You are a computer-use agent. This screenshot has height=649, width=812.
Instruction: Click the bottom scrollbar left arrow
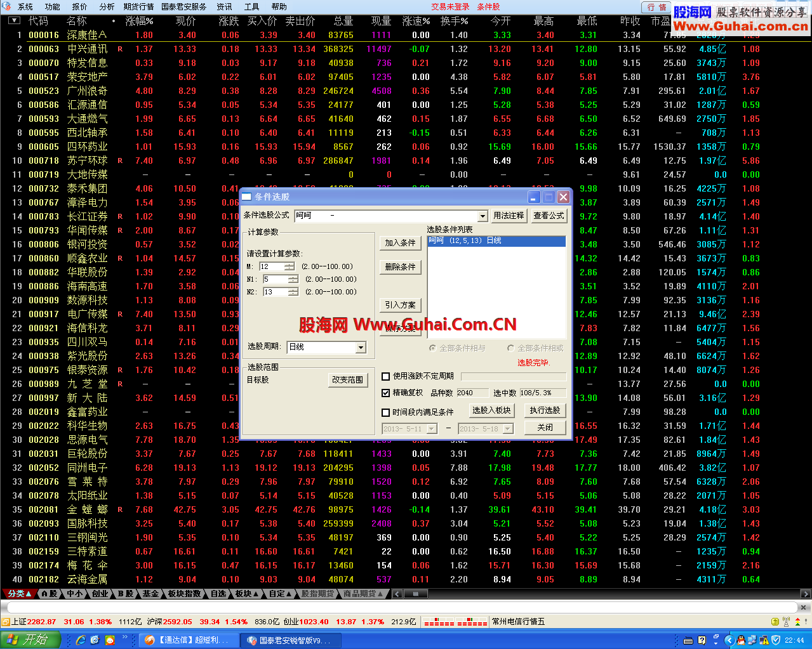[x=397, y=594]
